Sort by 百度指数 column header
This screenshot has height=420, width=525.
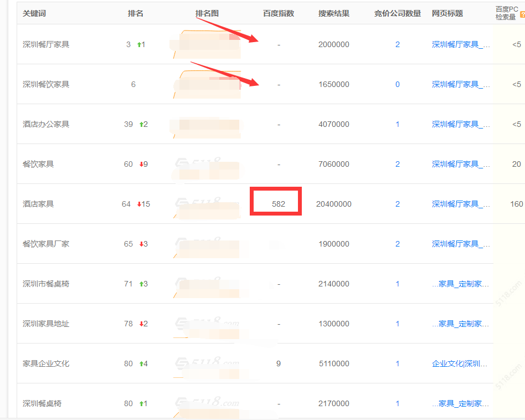pos(279,13)
